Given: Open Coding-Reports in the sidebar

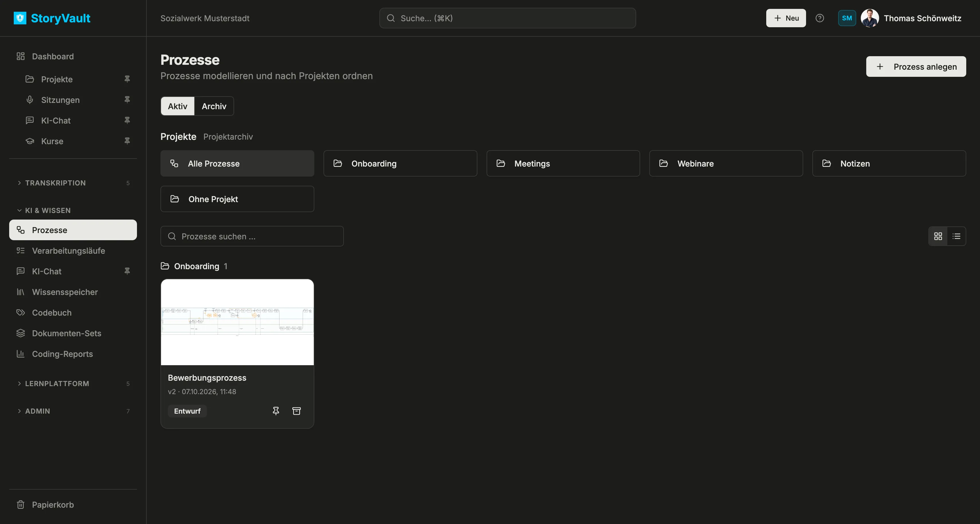Looking at the screenshot, I should click(x=73, y=353).
